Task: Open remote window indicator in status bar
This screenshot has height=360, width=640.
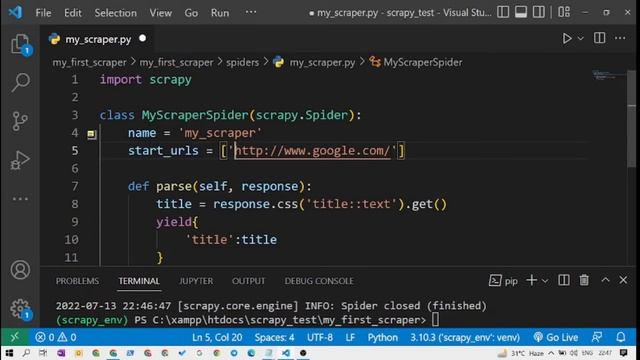Action: click(15, 337)
